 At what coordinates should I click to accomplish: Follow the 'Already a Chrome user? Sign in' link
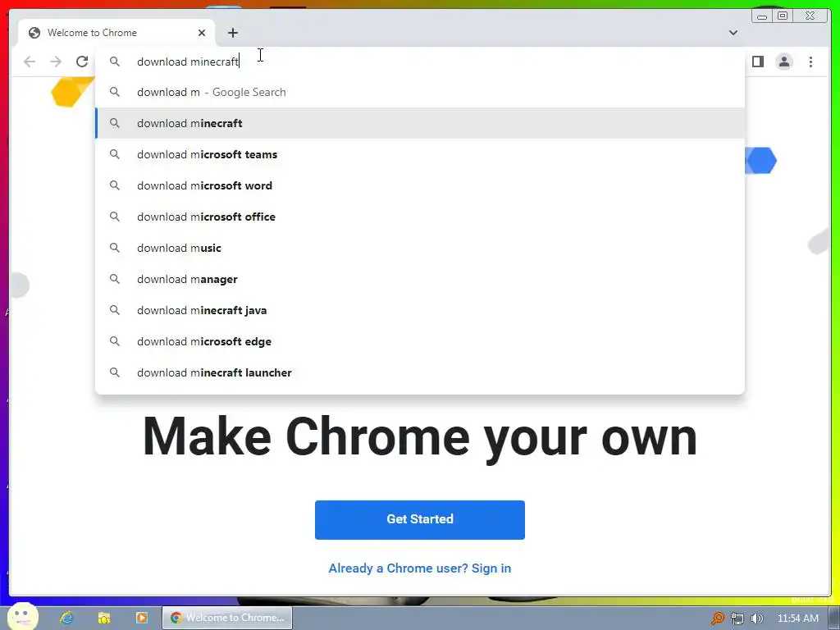point(420,568)
